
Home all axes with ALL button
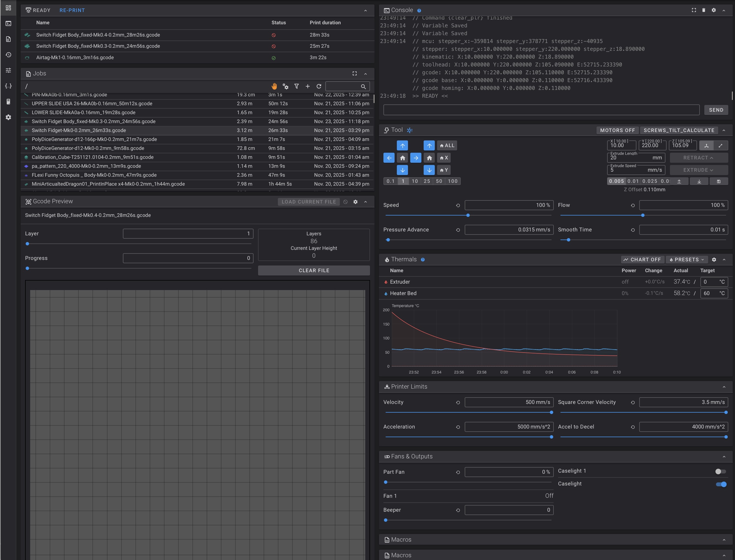[x=447, y=145]
